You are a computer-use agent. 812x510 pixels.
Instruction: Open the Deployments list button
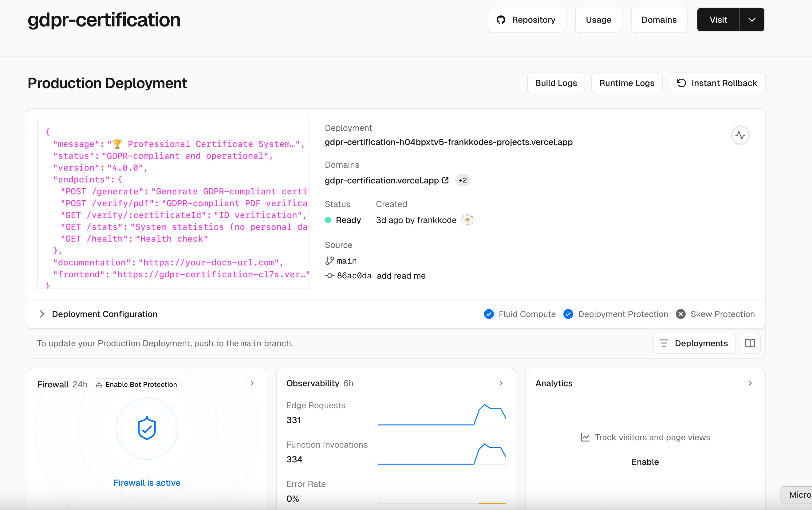[694, 343]
